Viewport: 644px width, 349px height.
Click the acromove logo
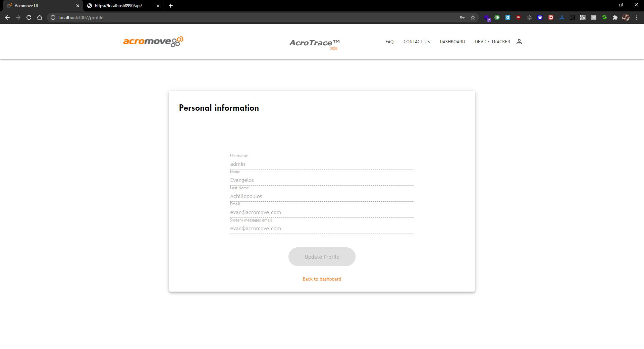point(153,42)
